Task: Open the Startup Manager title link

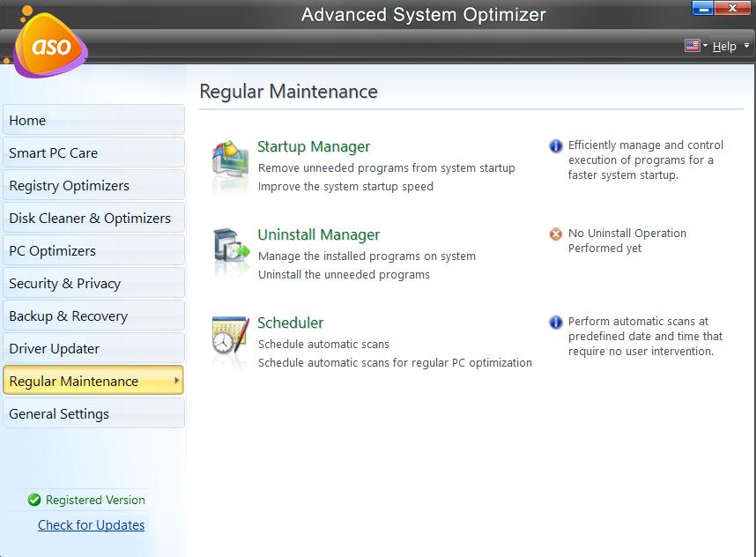Action: click(314, 147)
